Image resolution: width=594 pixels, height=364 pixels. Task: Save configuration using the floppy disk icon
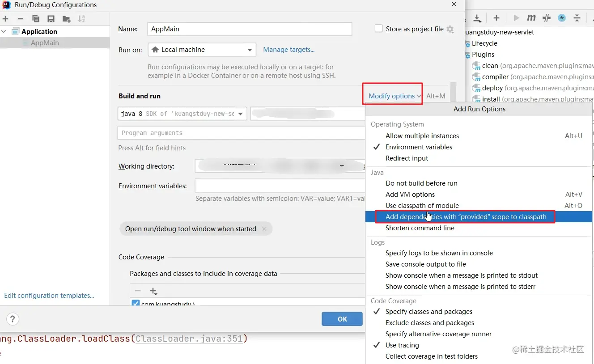click(51, 19)
